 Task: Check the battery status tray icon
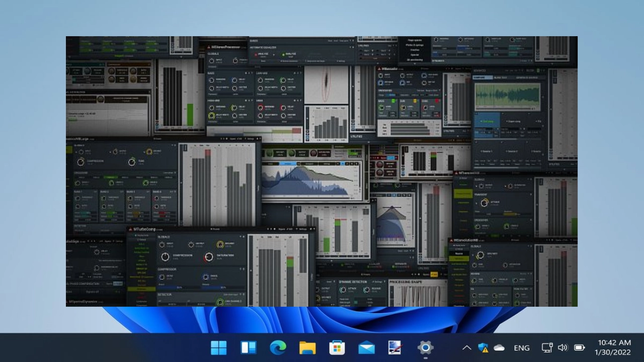579,347
